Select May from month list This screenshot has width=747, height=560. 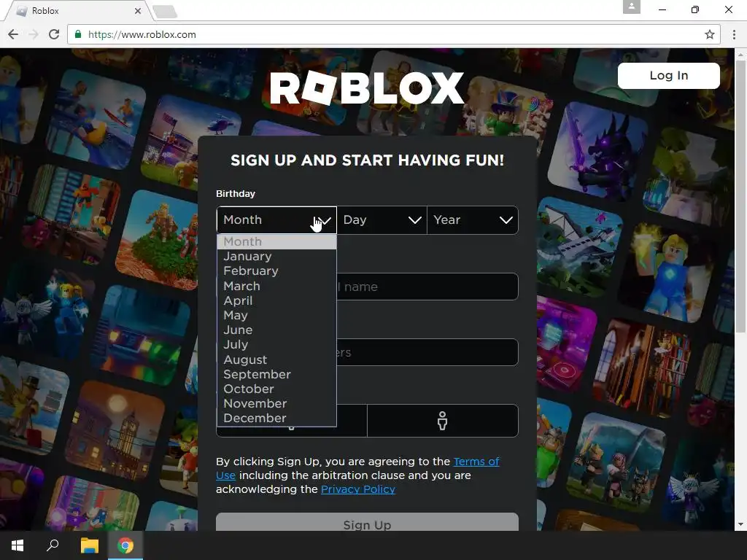click(x=276, y=315)
